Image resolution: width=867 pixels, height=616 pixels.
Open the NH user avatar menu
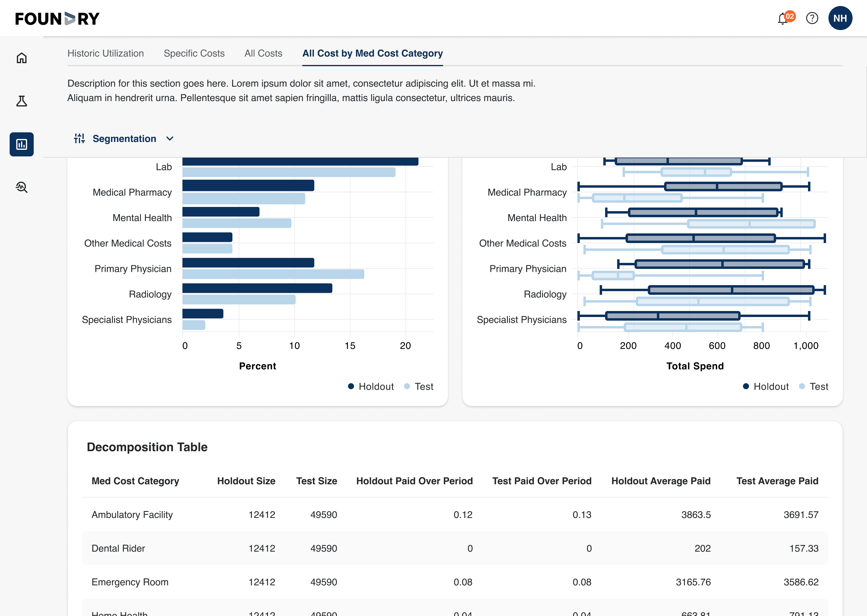click(x=840, y=18)
